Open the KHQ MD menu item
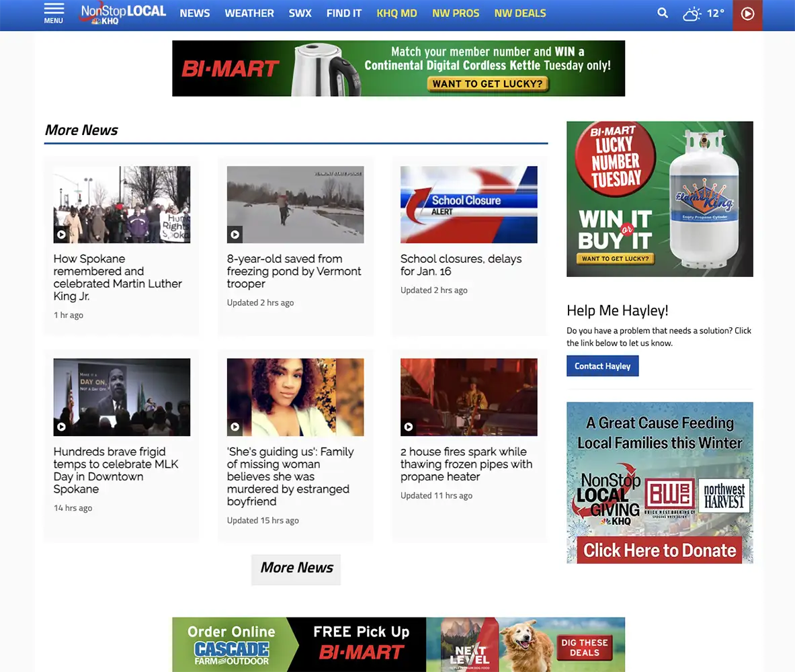The width and height of the screenshot is (795, 672). (x=397, y=13)
